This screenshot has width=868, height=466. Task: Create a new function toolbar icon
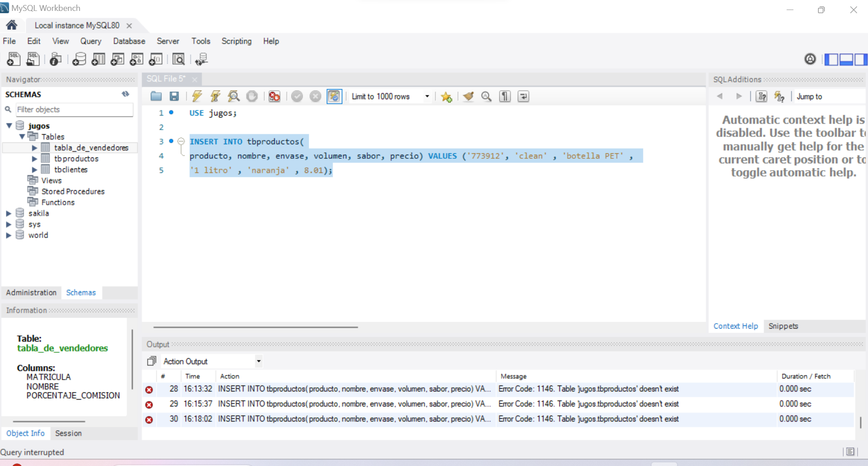click(156, 59)
